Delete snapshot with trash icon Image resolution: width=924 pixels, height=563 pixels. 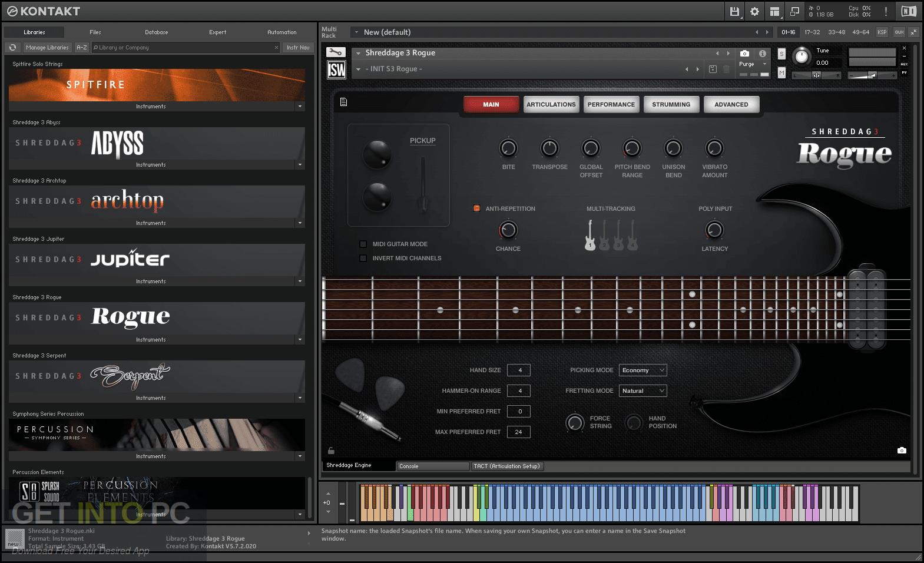726,69
